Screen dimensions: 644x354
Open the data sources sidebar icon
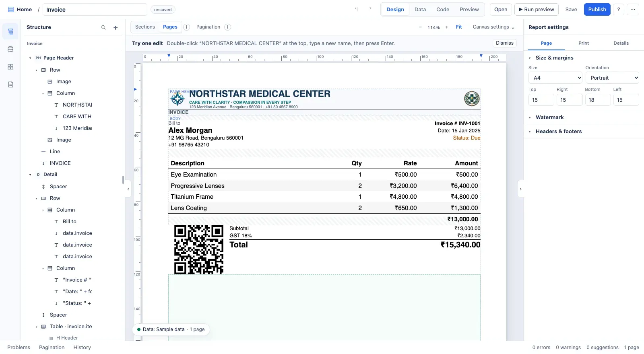tap(10, 49)
